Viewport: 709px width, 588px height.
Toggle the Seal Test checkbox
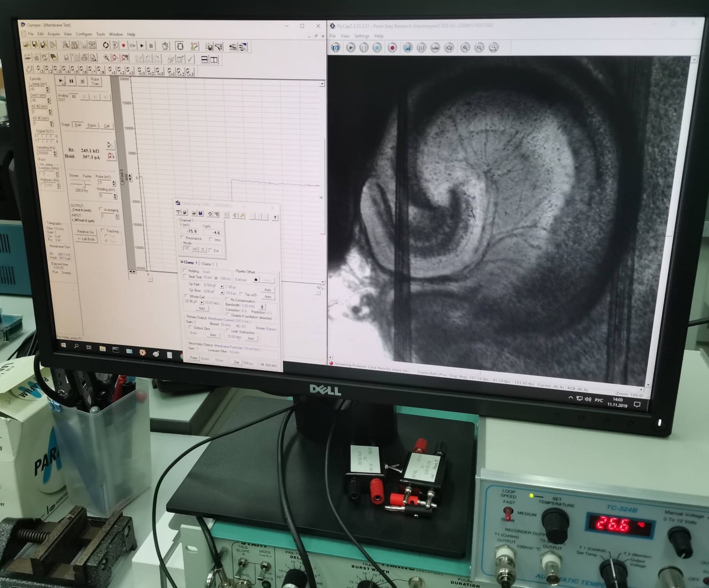point(184,276)
